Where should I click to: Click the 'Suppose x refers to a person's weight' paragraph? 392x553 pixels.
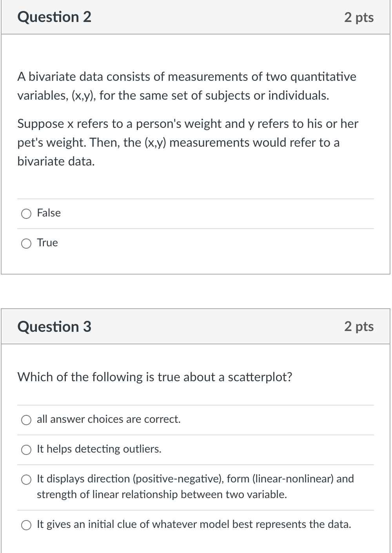pos(187,142)
